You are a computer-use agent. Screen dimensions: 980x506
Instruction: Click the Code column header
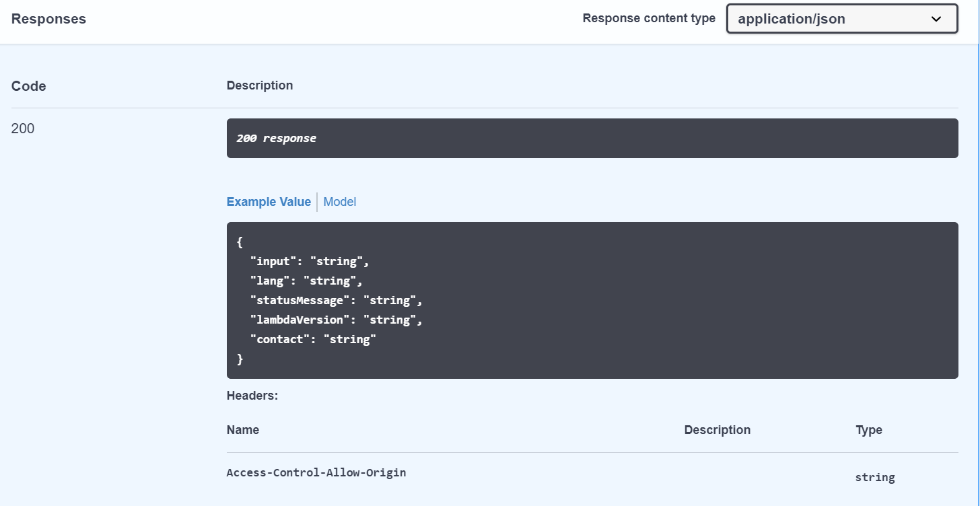tap(28, 85)
